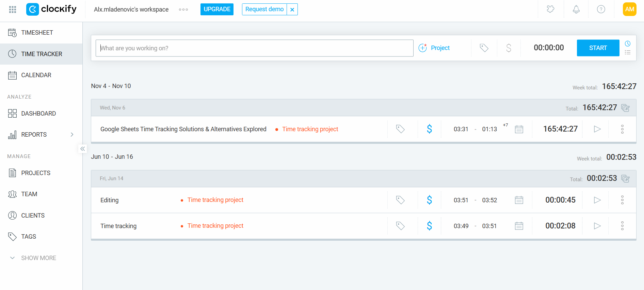Switch to manual mode list icon

coord(628,52)
